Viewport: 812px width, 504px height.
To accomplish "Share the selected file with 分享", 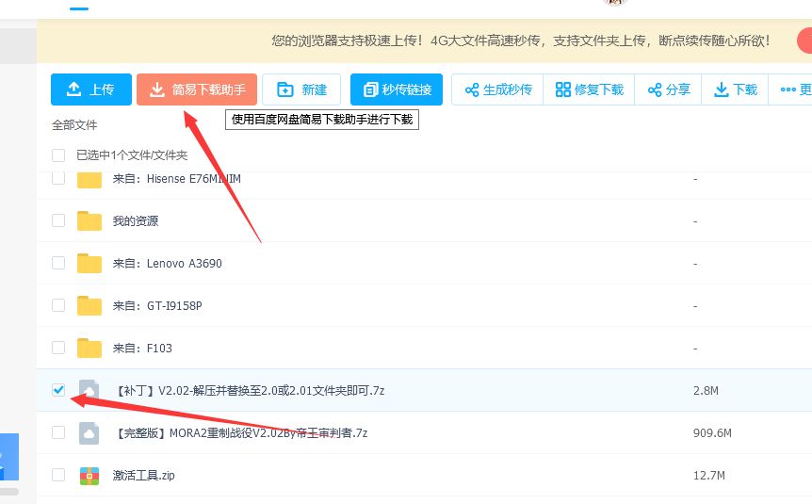I will click(x=668, y=89).
